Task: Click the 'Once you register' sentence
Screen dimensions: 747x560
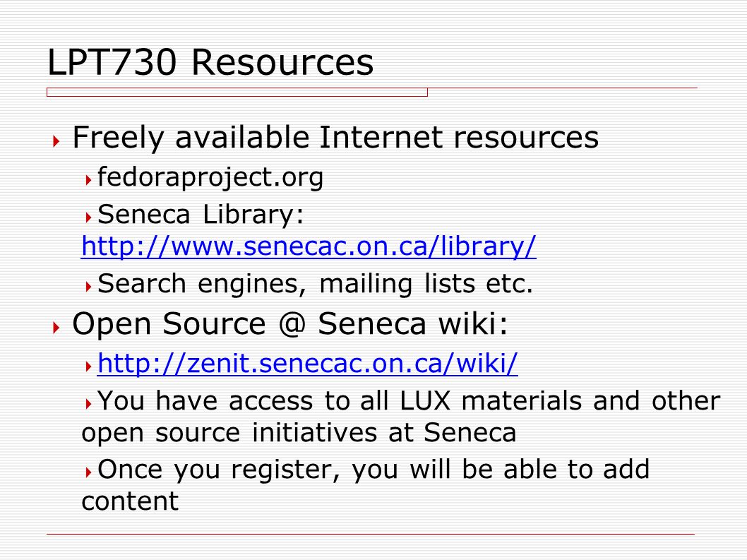Action: [366, 484]
